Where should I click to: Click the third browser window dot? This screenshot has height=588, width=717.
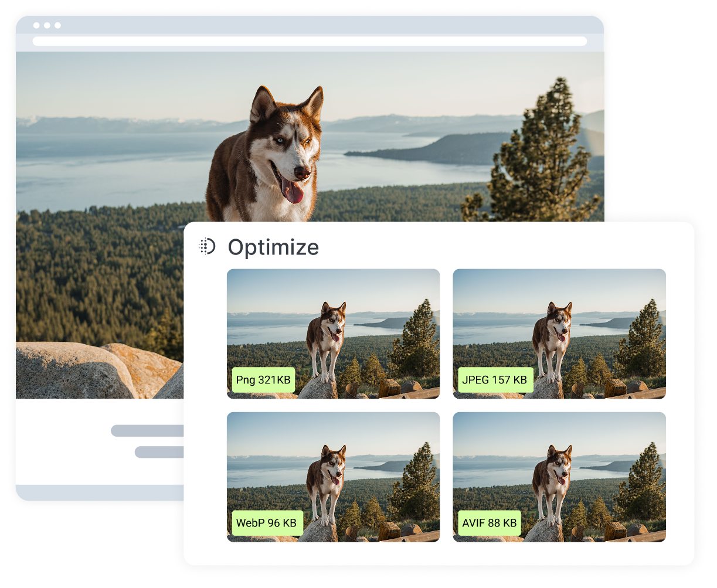pyautogui.click(x=57, y=25)
